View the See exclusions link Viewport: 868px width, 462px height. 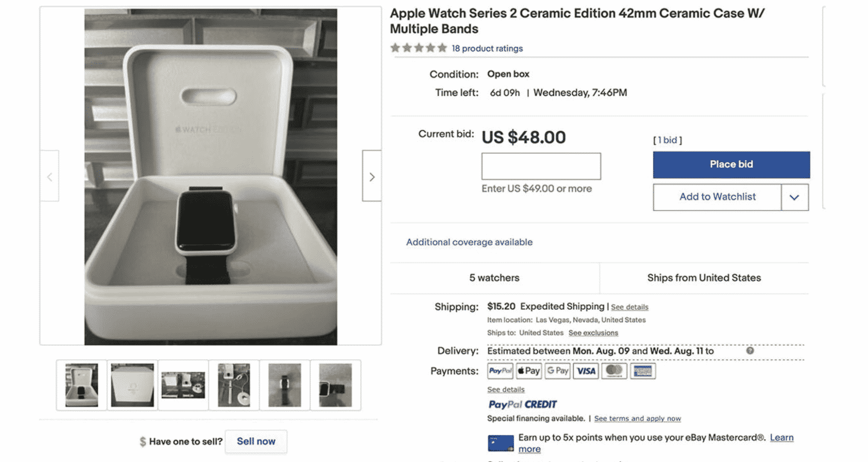pos(593,333)
